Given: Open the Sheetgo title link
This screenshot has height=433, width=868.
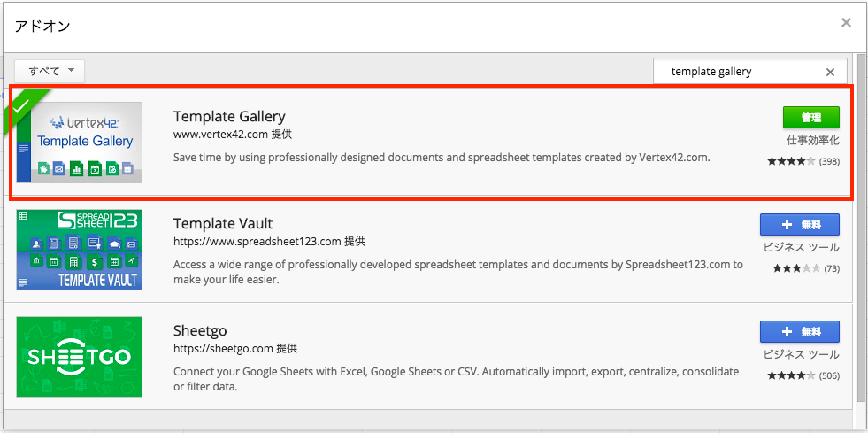Looking at the screenshot, I should 200,331.
